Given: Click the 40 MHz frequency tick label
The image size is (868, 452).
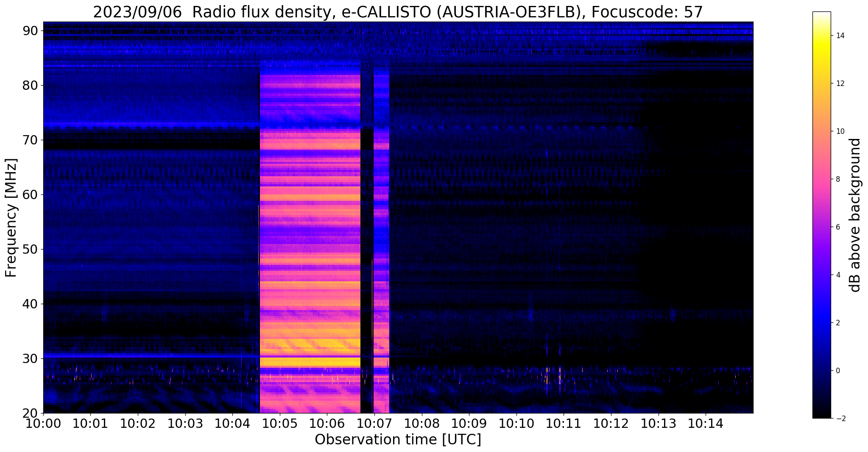Looking at the screenshot, I should pyautogui.click(x=31, y=304).
